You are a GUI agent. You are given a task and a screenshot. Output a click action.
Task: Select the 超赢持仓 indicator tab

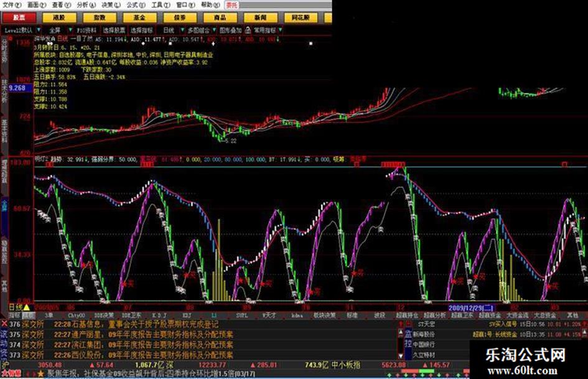[x=408, y=316]
